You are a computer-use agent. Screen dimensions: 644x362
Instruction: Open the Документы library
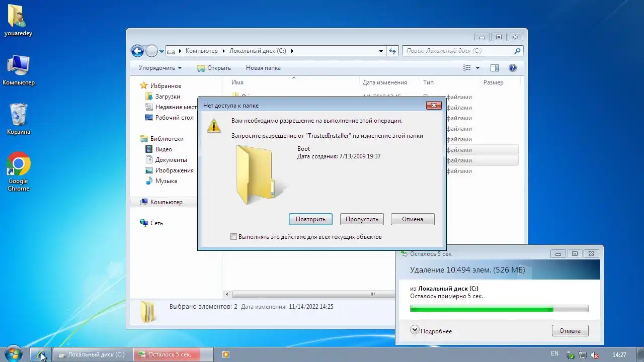tap(166, 160)
